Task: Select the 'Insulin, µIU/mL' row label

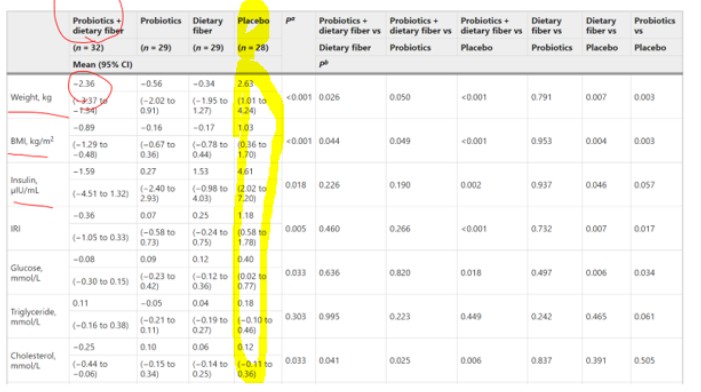Action: (x=25, y=185)
